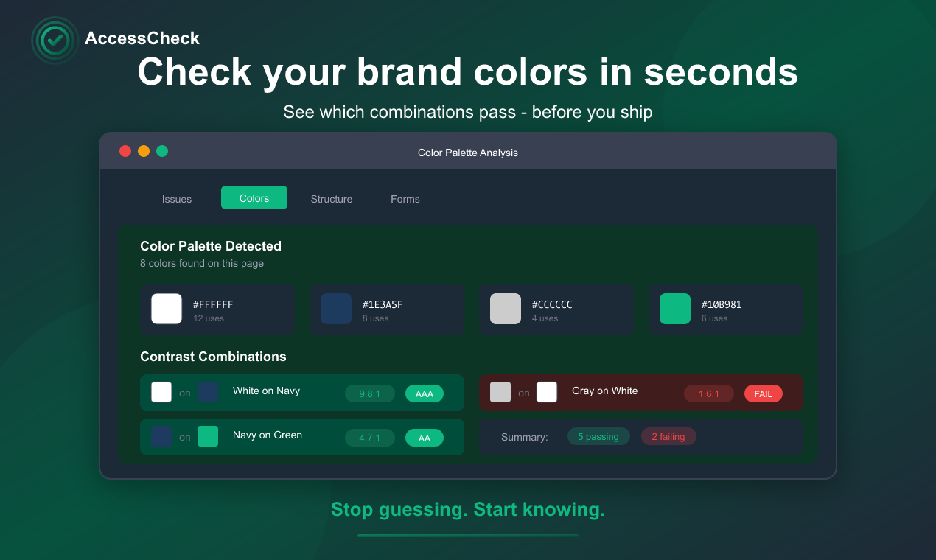Toggle the AAA badge on White on Navy
The width and height of the screenshot is (936, 560).
[x=425, y=393]
